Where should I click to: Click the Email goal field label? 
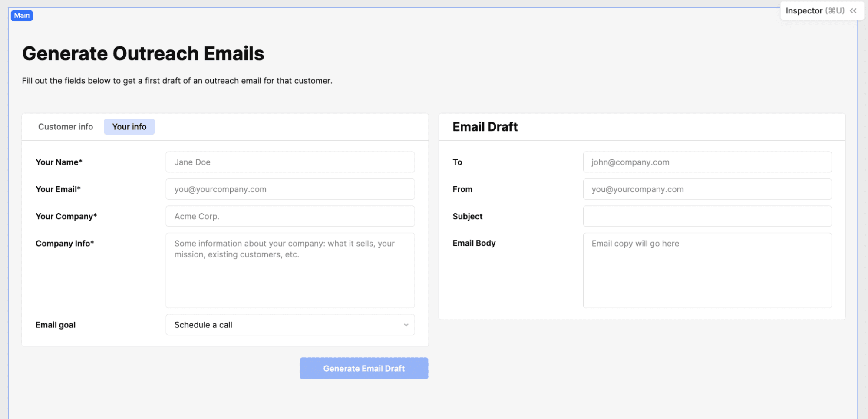coord(56,325)
